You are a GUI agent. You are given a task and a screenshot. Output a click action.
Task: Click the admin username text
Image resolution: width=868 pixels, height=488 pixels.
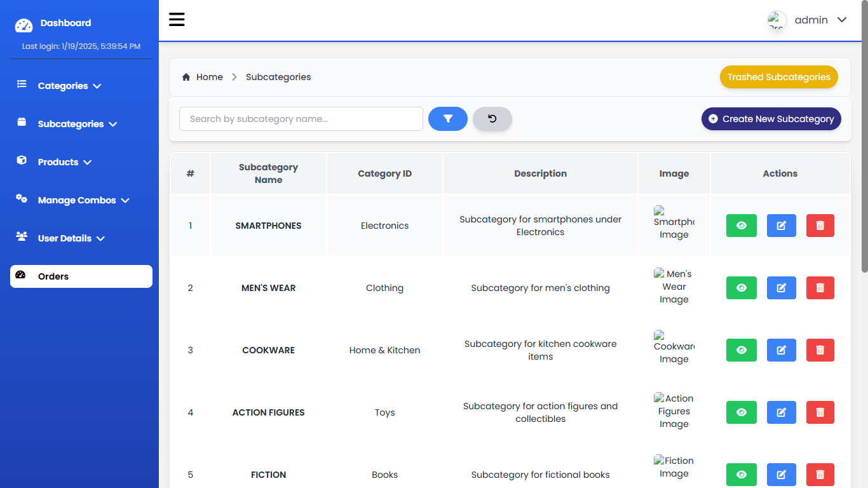(811, 20)
